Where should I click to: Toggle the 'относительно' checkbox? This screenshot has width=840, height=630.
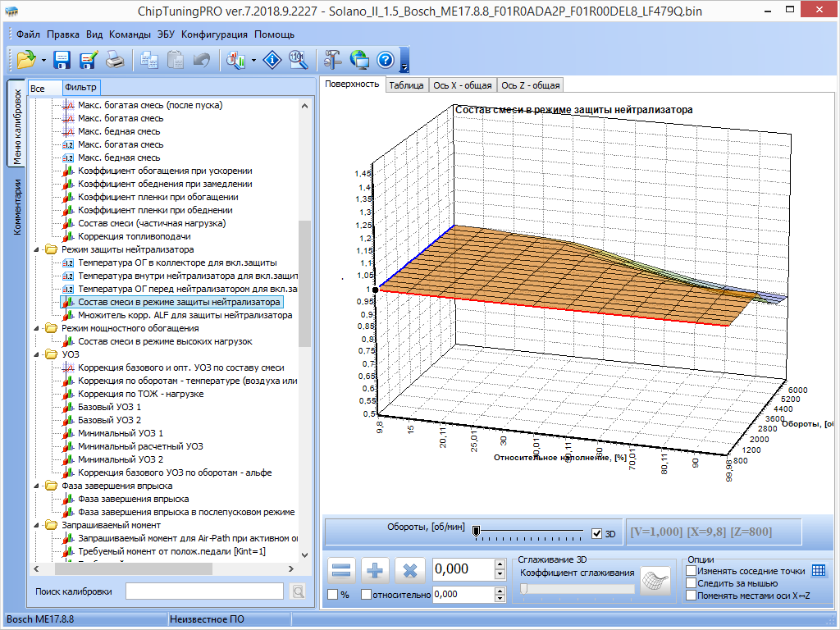[x=366, y=595]
